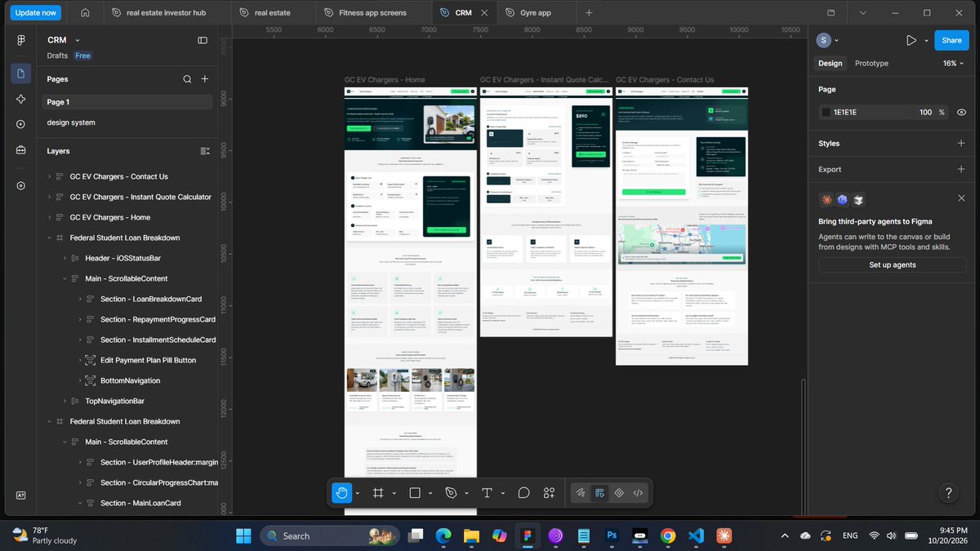The image size is (980, 551).
Task: Add export setting with Export plus icon
Action: coord(961,169)
